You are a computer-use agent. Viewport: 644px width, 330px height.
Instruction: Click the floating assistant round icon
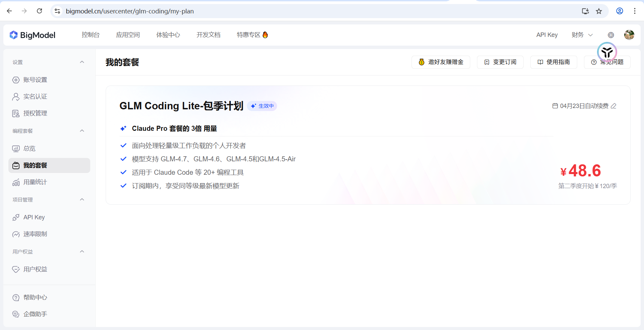pyautogui.click(x=607, y=52)
